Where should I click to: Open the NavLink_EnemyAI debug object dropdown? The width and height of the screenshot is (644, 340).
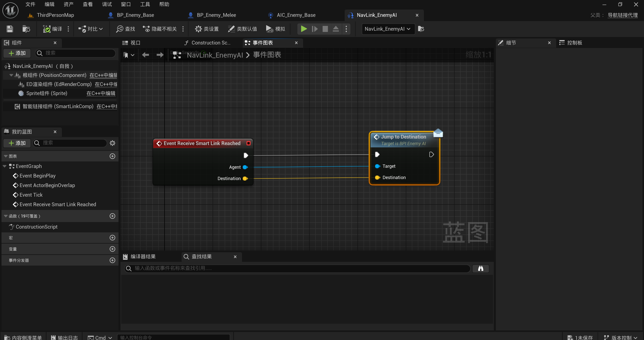(388, 29)
